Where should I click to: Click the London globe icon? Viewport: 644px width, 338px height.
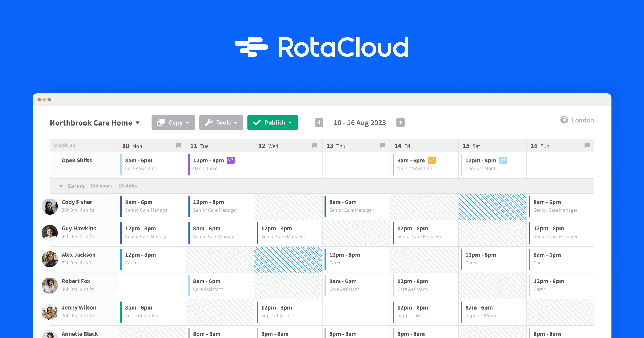point(564,120)
